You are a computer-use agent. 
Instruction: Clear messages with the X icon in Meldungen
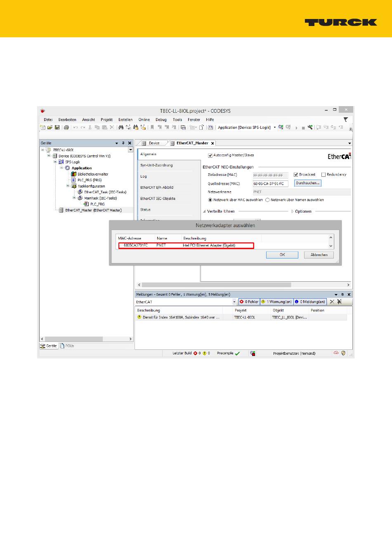click(332, 302)
